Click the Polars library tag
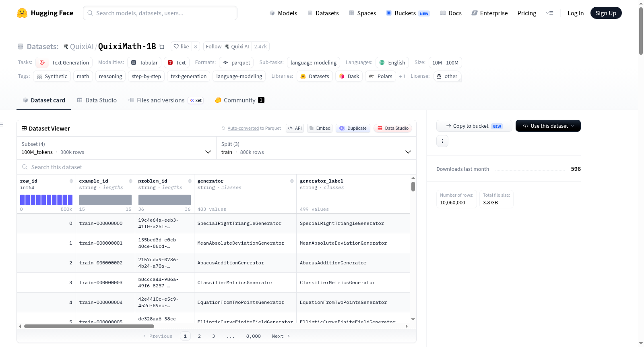This screenshot has height=347, width=644. (380, 76)
